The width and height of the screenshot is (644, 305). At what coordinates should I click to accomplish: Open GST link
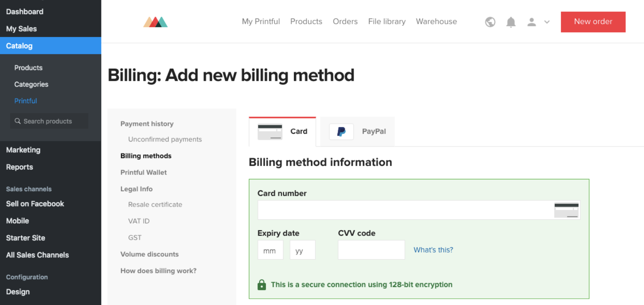pyautogui.click(x=135, y=237)
